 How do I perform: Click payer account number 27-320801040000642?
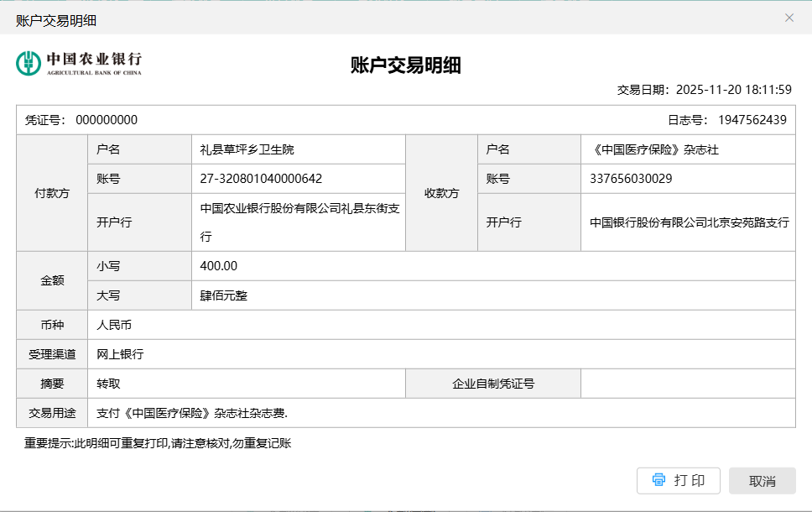[x=261, y=179]
